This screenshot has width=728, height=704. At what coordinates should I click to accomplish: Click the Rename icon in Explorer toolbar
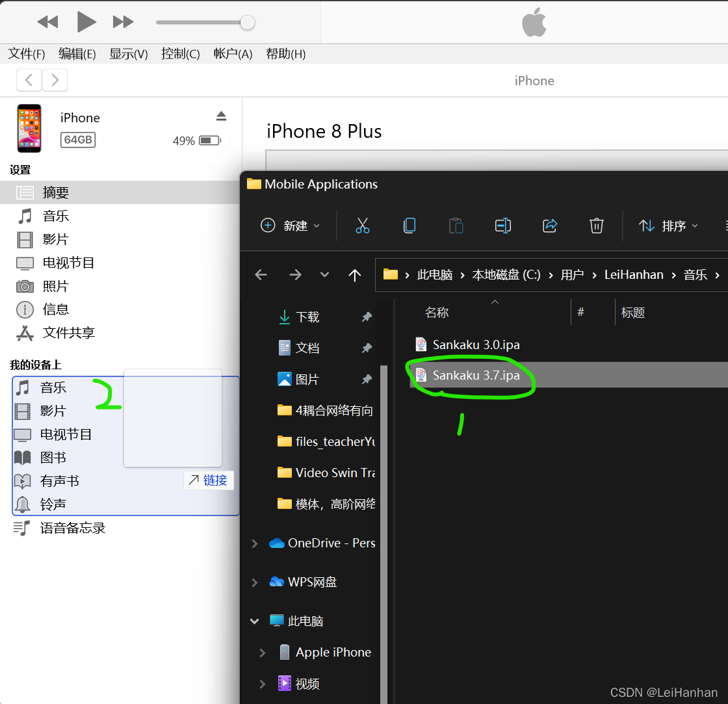(x=503, y=226)
